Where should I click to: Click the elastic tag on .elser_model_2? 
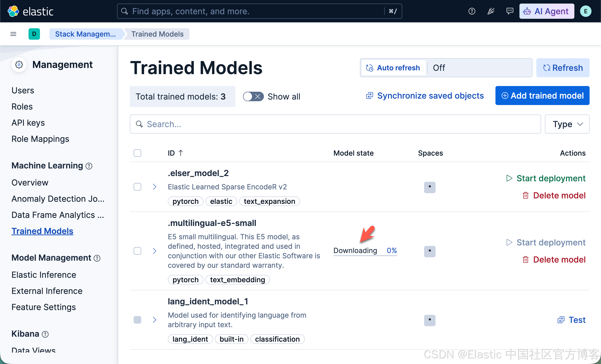[221, 201]
